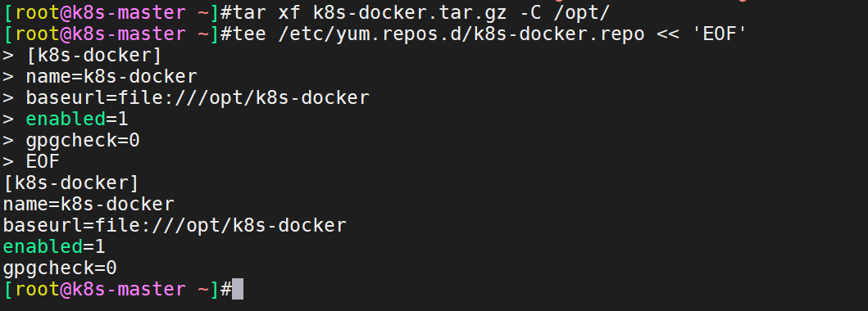This screenshot has width=868, height=311.
Task: Click the /etc/yum.repos.d/k8s-docker.repo path
Action: pyautogui.click(x=461, y=34)
